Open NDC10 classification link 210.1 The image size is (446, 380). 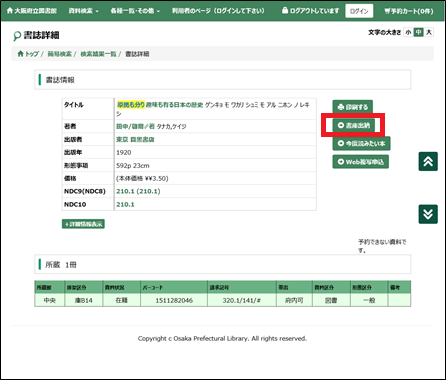[x=125, y=204]
